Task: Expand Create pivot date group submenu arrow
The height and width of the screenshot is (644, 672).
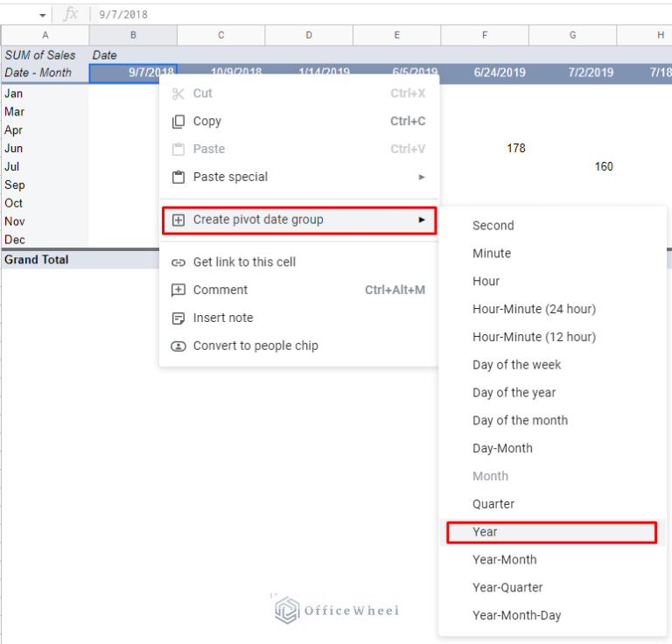Action: pyautogui.click(x=422, y=220)
